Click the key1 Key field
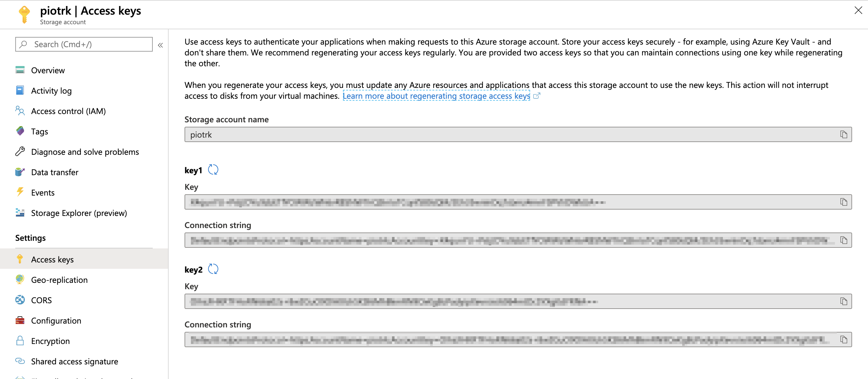This screenshot has width=868, height=379. click(518, 202)
